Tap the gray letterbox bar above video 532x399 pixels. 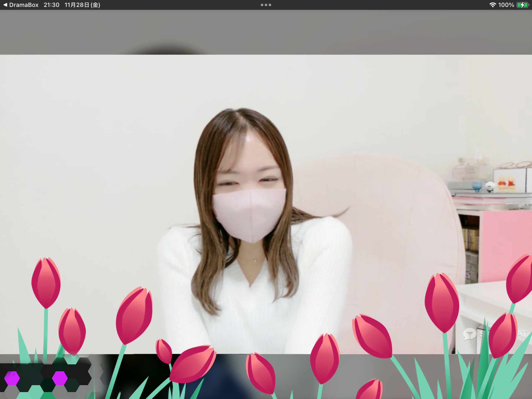coord(266,32)
